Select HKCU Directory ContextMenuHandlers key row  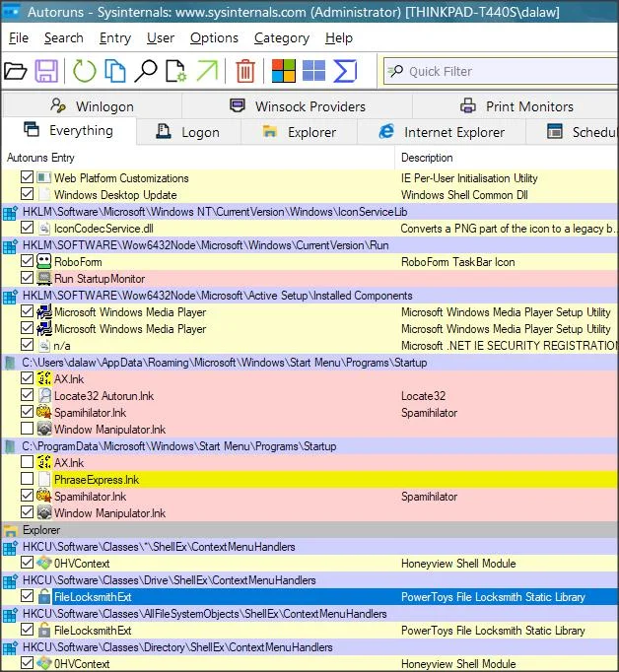309,647
